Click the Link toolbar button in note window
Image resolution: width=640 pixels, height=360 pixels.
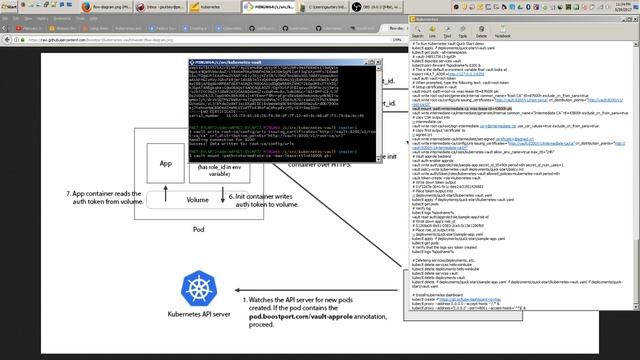[432, 31]
